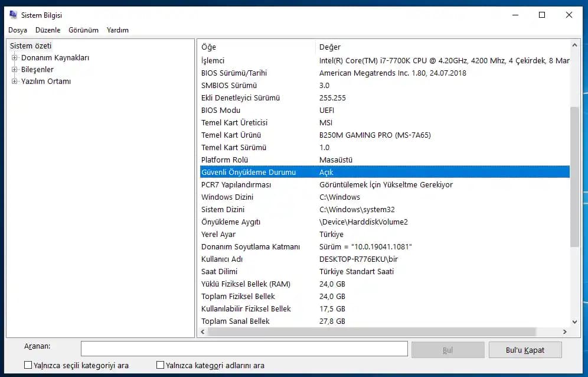Image resolution: width=588 pixels, height=377 pixels.
Task: Click the horizontal scrollbar right arrow
Action: (x=564, y=332)
